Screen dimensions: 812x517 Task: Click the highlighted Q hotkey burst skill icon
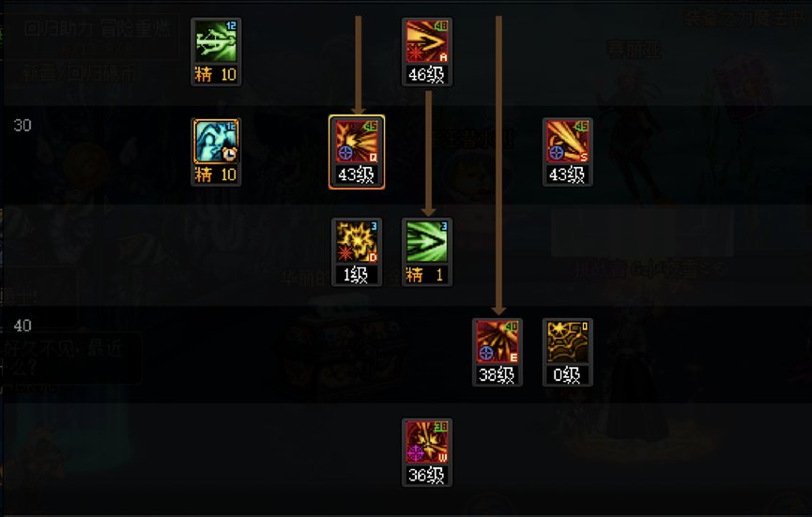[x=357, y=142]
